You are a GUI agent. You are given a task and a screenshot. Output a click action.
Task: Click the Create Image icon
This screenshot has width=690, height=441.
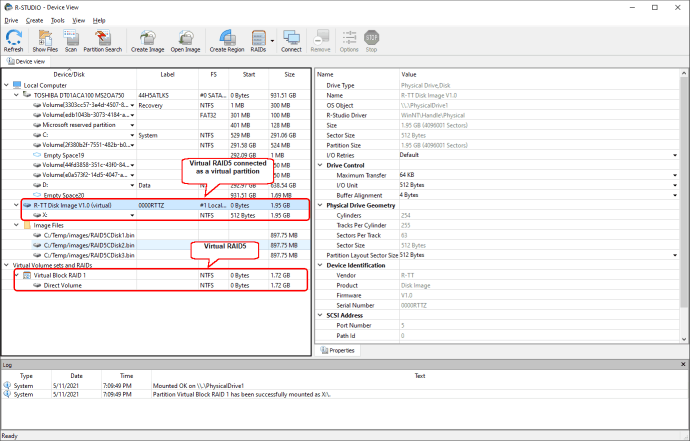147,40
